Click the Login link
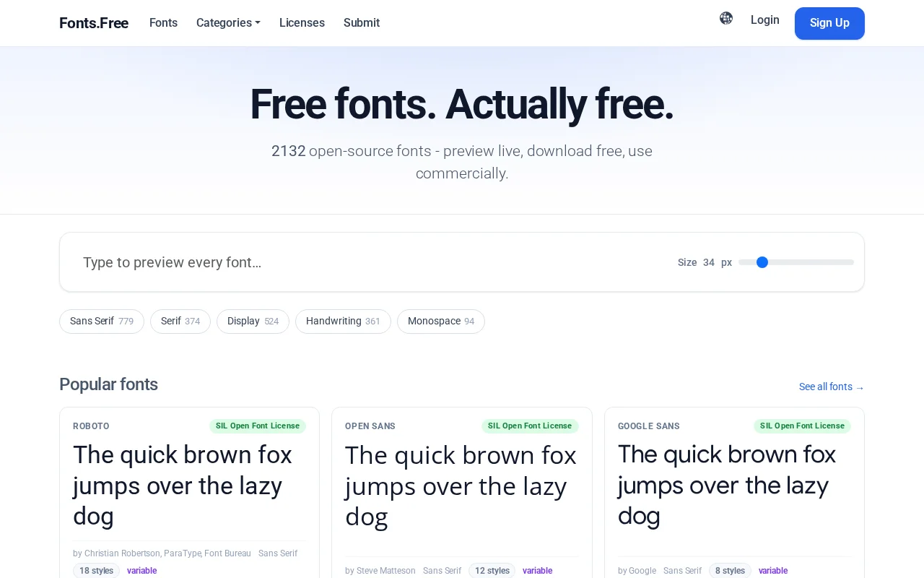924x578 pixels. pos(765,20)
